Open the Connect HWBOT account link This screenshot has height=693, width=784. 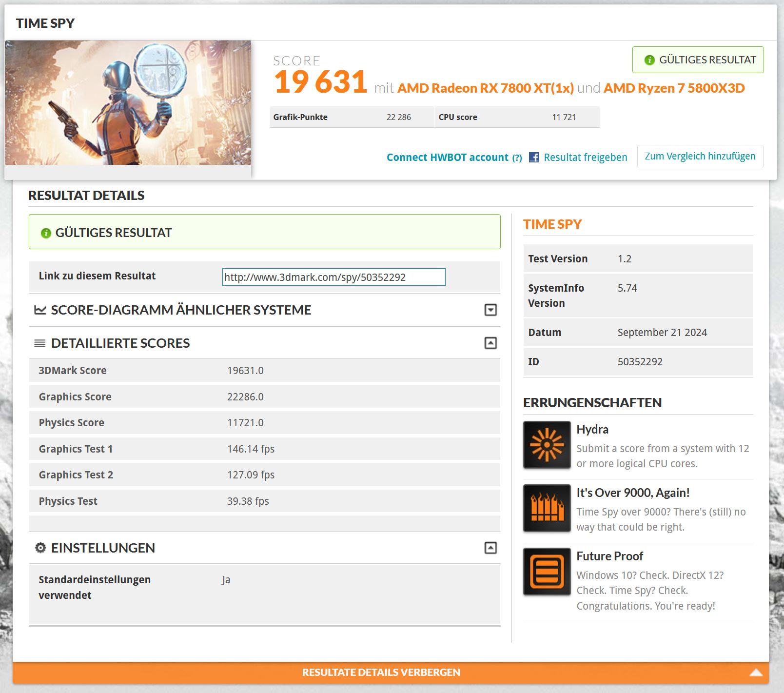point(447,157)
